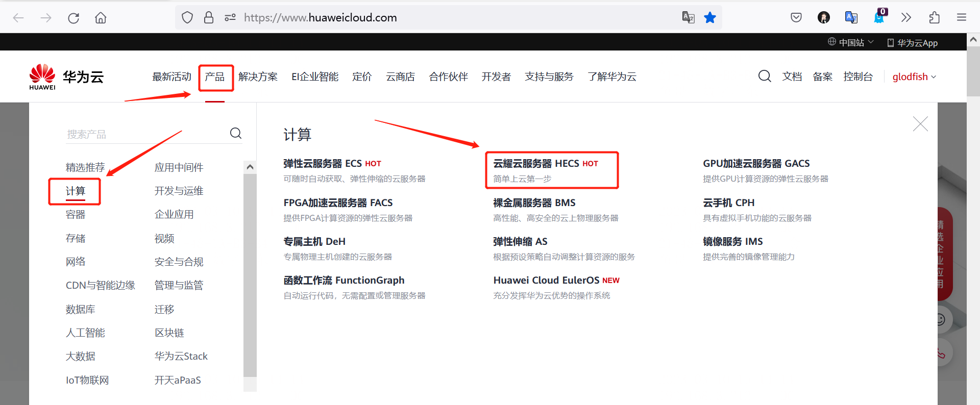Open the 定价 menu

point(362,77)
